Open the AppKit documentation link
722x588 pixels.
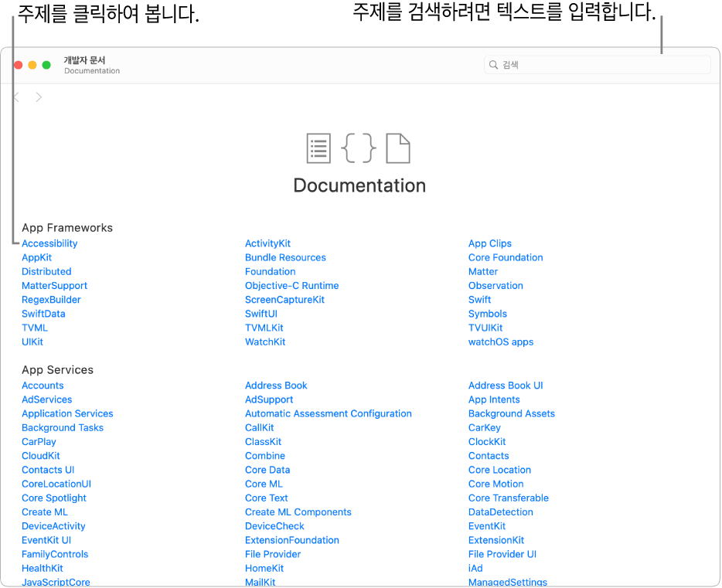37,257
